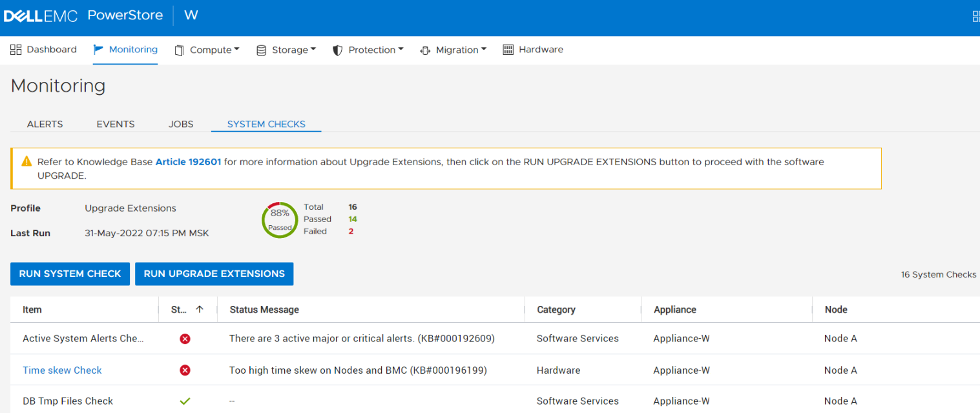Click the green check for DB Tmp Files Check
Viewport: 980px width, 413px height.
(185, 401)
